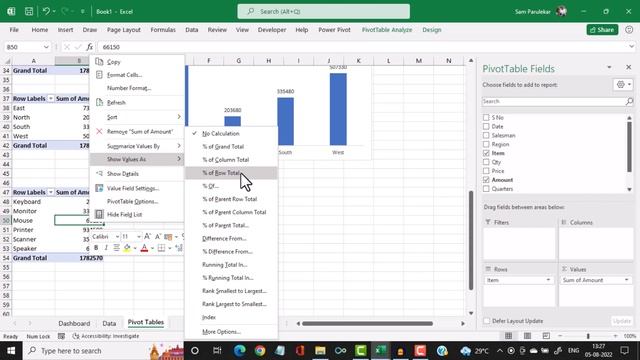Click the Save icon in title bar
Screen dimensions: 640x360
[29, 11]
